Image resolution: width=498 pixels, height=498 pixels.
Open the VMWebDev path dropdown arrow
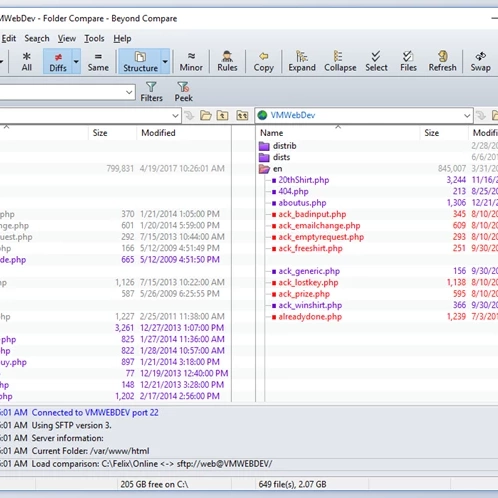coord(467,116)
